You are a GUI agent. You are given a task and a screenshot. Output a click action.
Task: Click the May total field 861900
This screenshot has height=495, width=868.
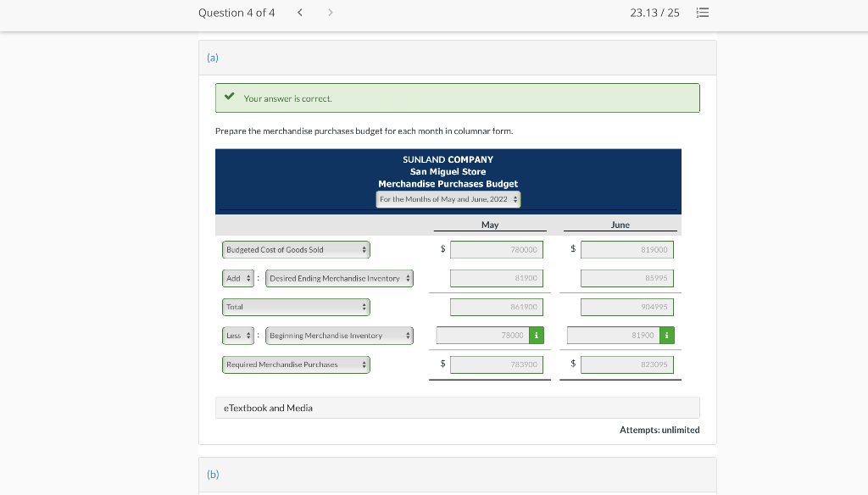point(497,307)
